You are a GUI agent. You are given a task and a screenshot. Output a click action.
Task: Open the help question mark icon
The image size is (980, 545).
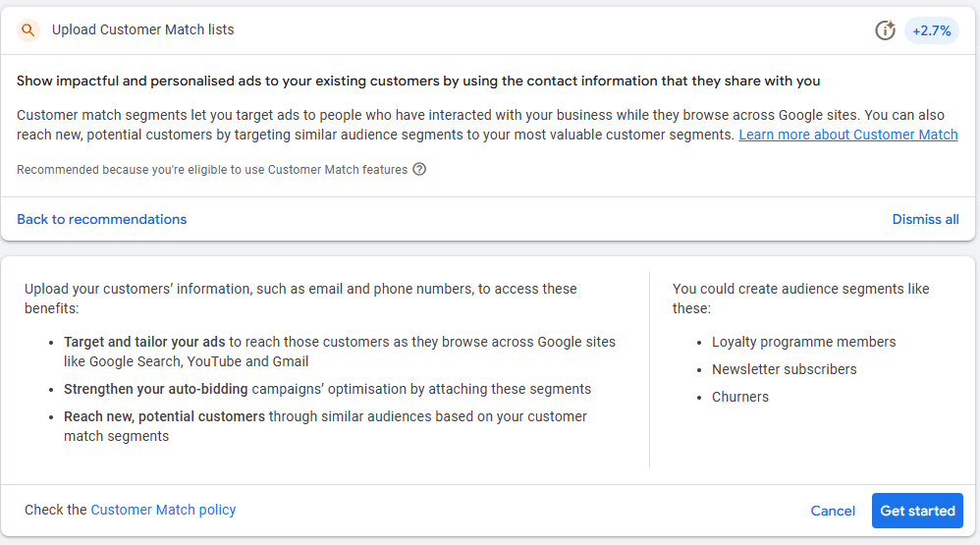(419, 169)
